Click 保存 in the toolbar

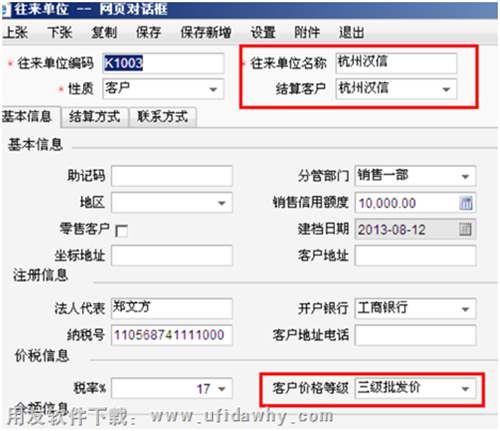(x=148, y=32)
